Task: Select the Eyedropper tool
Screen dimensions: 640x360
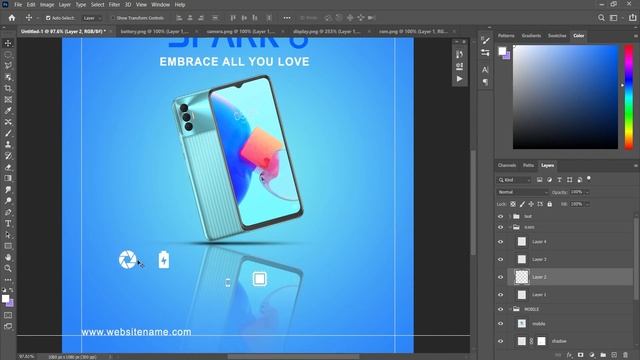Action: point(8,111)
